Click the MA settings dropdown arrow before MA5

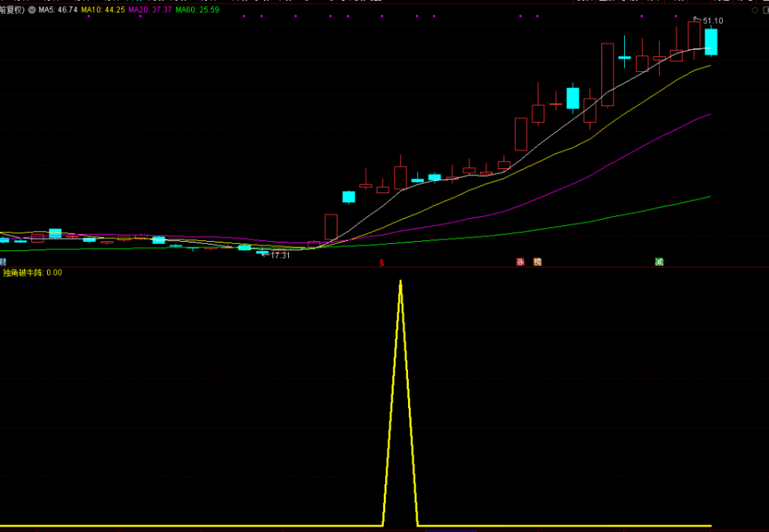pos(32,10)
